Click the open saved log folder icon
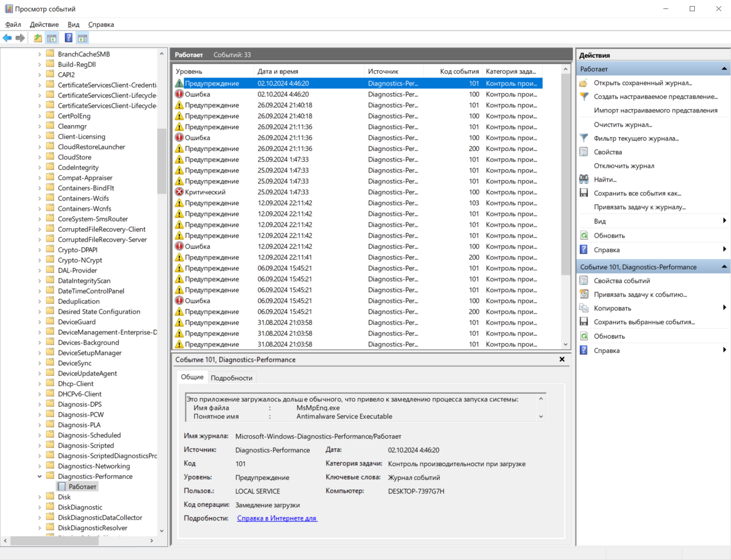Screen dimensions: 731x560 coord(584,83)
